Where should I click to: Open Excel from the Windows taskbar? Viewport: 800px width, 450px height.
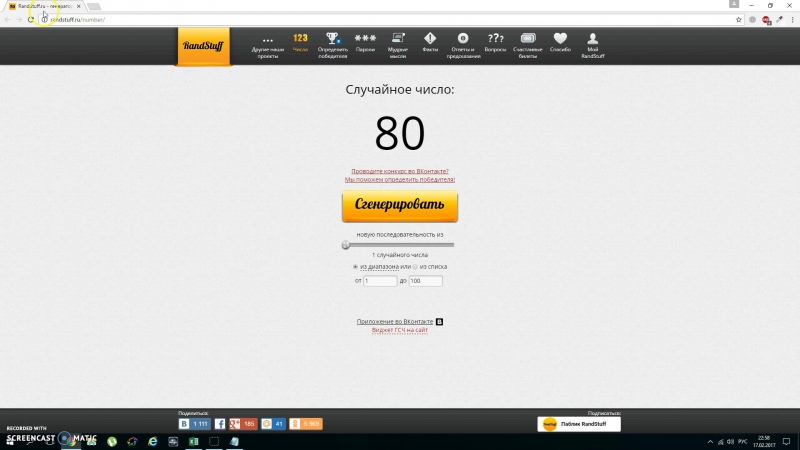point(194,441)
